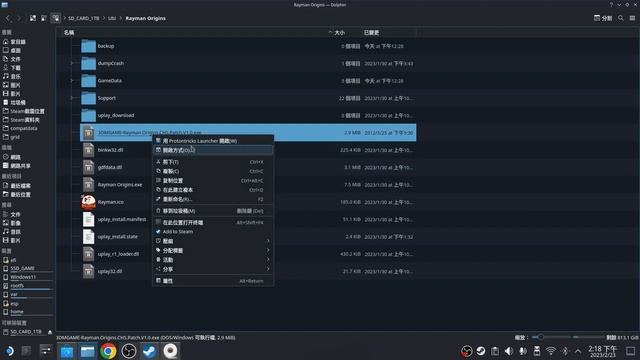This screenshot has width=640, height=360.
Task: Select the uplay_download folder
Action: [x=116, y=116]
